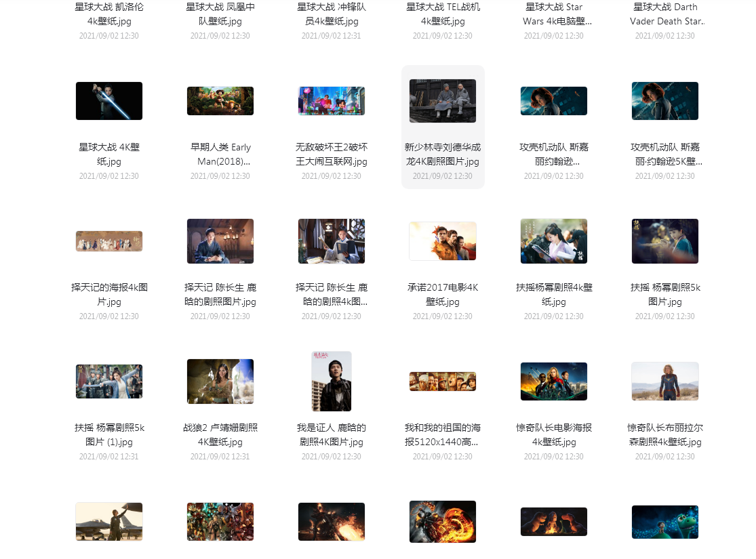Click file name 择天记 陈长生 鹿晗的剧照图片.jpg
The height and width of the screenshot is (559, 756).
[220, 295]
